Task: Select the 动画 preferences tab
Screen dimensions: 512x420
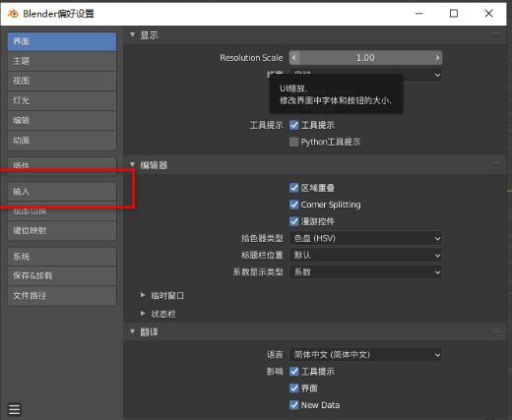Action: 62,141
